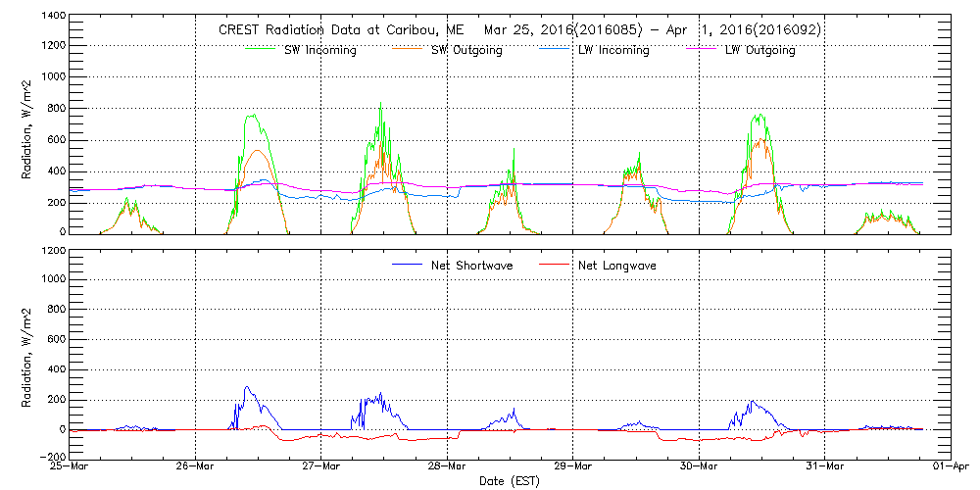The image size is (980, 490).
Task: Pick the 29-Mar date tick label
Action: [x=573, y=467]
